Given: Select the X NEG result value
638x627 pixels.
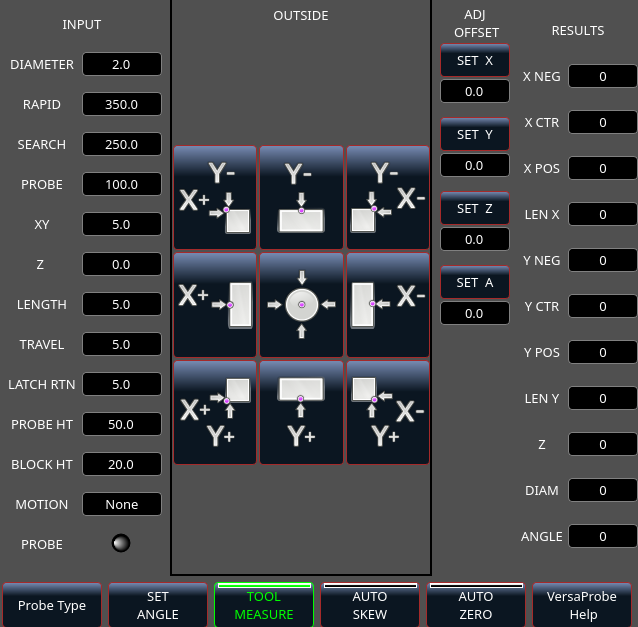Looking at the screenshot, I should 603,76.
